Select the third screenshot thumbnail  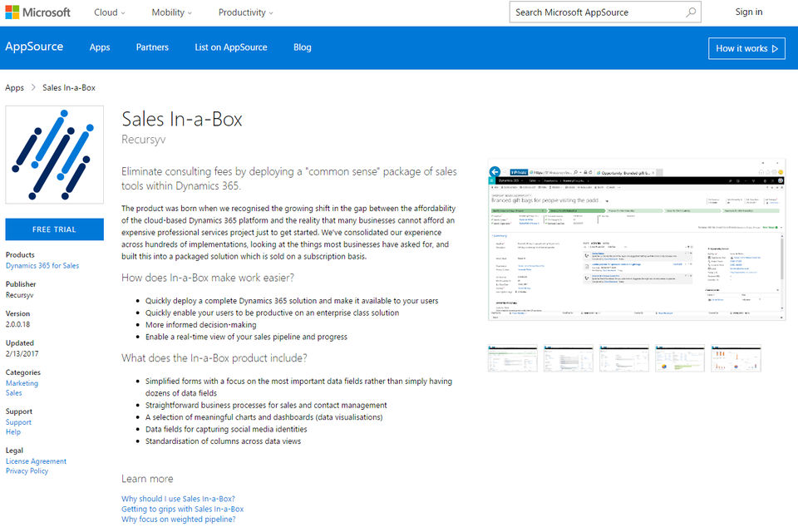pos(624,358)
